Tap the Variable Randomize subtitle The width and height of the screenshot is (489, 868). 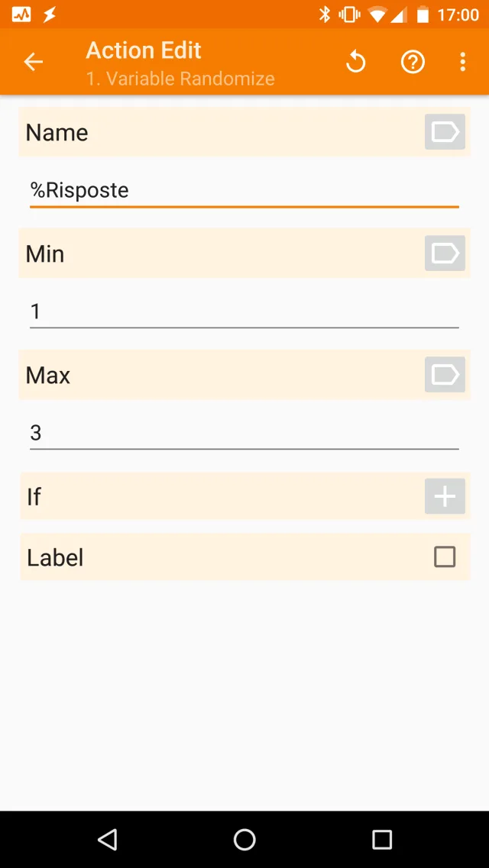pyautogui.click(x=180, y=78)
